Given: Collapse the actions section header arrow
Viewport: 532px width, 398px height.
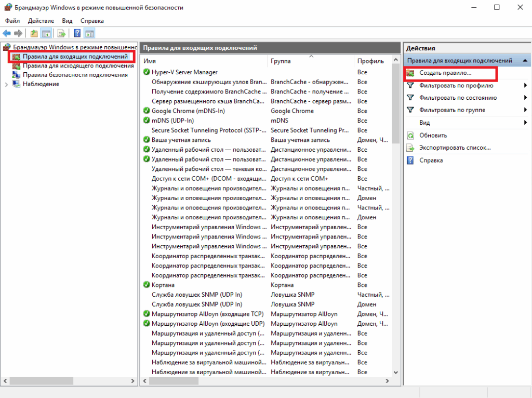Looking at the screenshot, I should pos(525,61).
